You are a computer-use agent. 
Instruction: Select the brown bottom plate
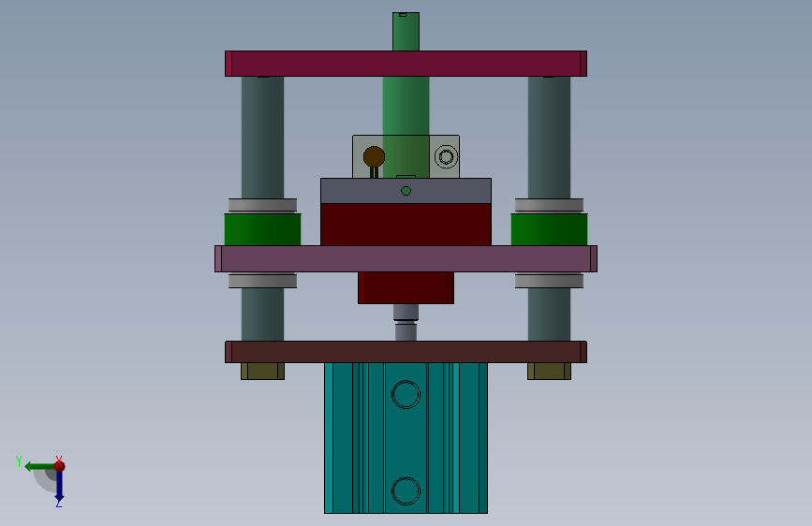(406, 352)
